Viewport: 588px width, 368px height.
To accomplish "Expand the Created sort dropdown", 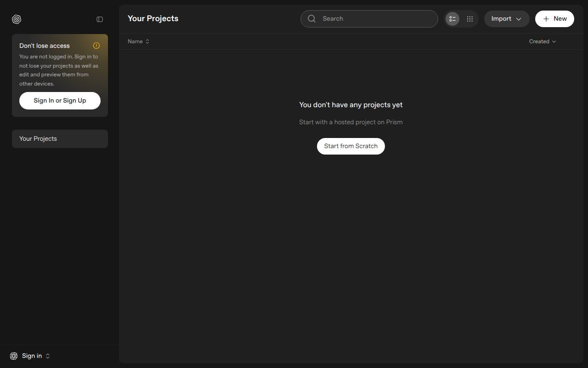I will point(543,41).
